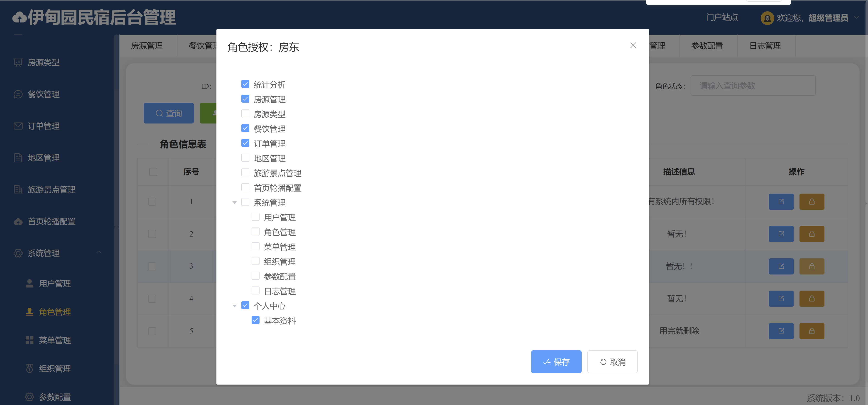Image resolution: width=868 pixels, height=405 pixels.
Task: Click the 订单管理 envelope sidebar icon
Action: (x=18, y=126)
